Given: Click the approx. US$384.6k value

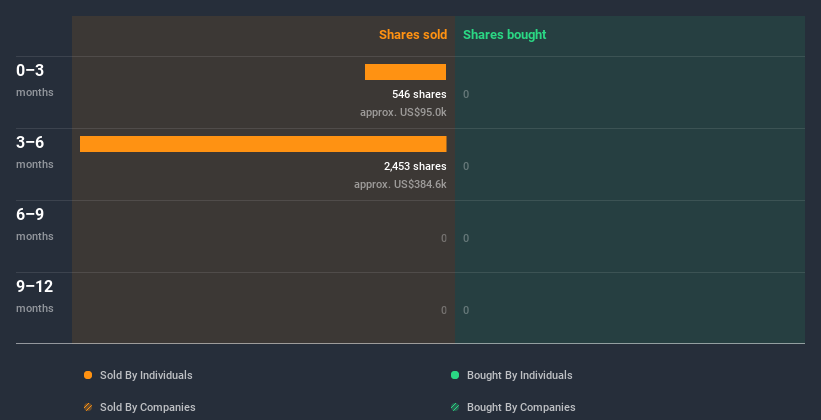Looking at the screenshot, I should [400, 184].
